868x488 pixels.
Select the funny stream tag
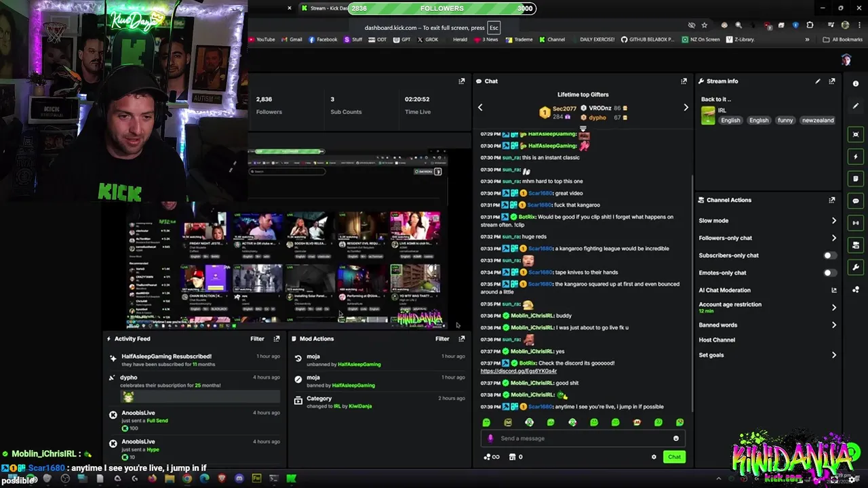pos(785,121)
